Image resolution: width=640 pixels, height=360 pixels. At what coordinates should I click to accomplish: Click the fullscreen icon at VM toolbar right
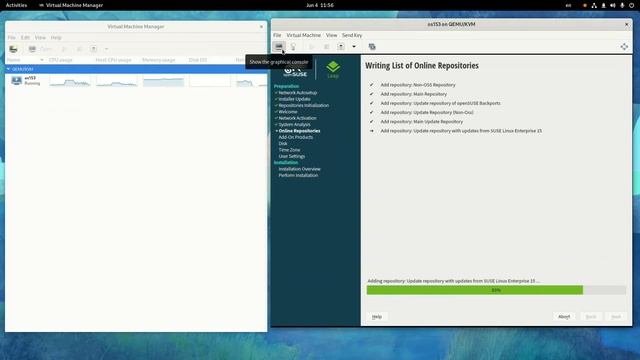coord(624,47)
